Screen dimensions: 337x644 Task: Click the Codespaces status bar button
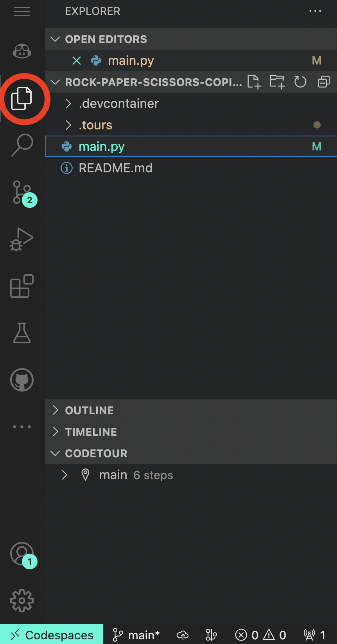[51, 635]
